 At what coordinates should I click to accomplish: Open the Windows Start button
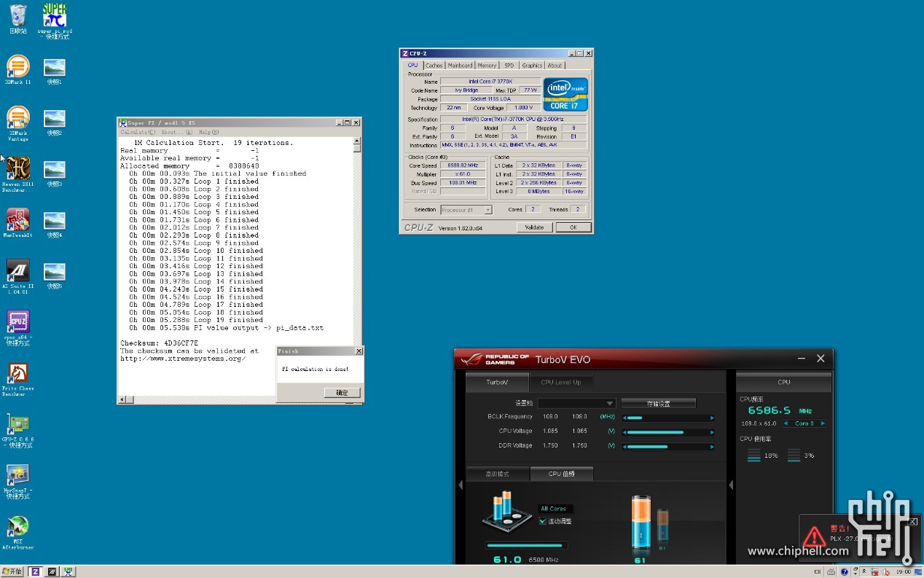pyautogui.click(x=12, y=572)
